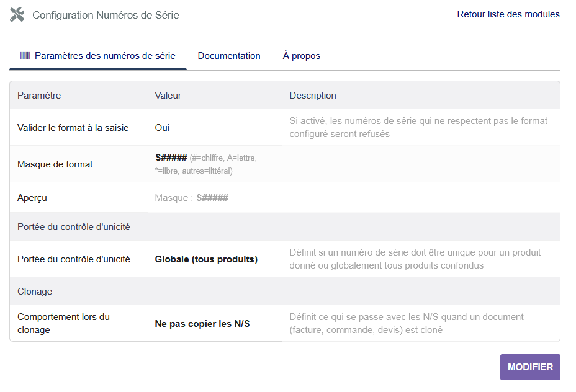Follow the Retour liste des modules link
Screen dimensions: 576x392
pyautogui.click(x=508, y=14)
